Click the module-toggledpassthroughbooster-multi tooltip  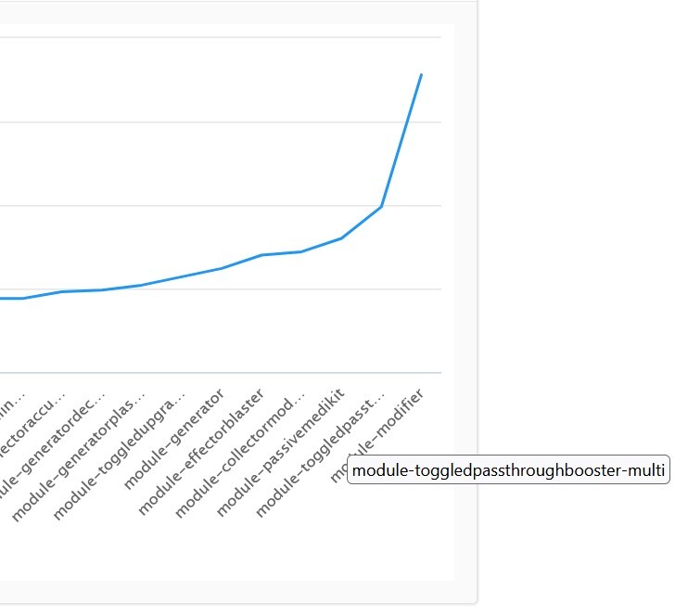coord(508,471)
